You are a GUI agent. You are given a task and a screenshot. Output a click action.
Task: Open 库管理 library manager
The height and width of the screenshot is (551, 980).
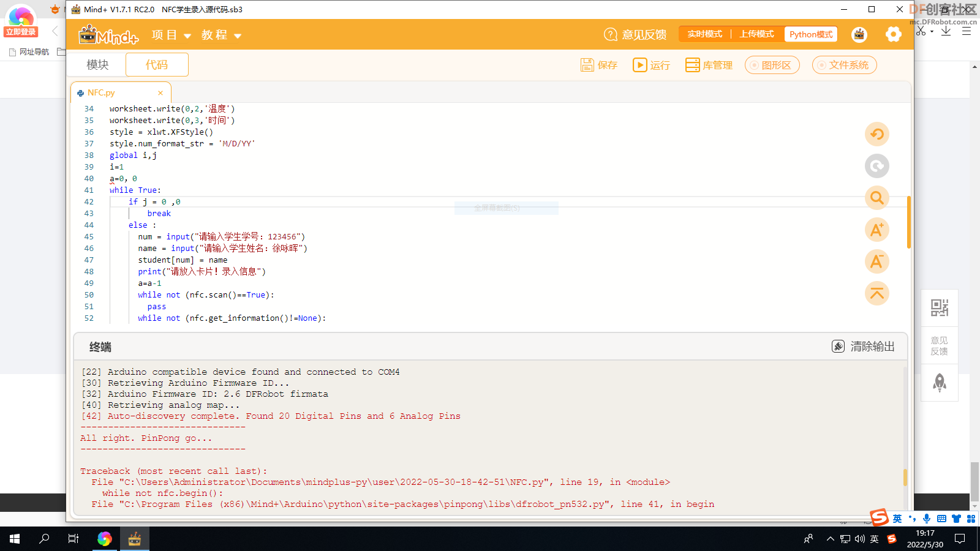(x=709, y=65)
